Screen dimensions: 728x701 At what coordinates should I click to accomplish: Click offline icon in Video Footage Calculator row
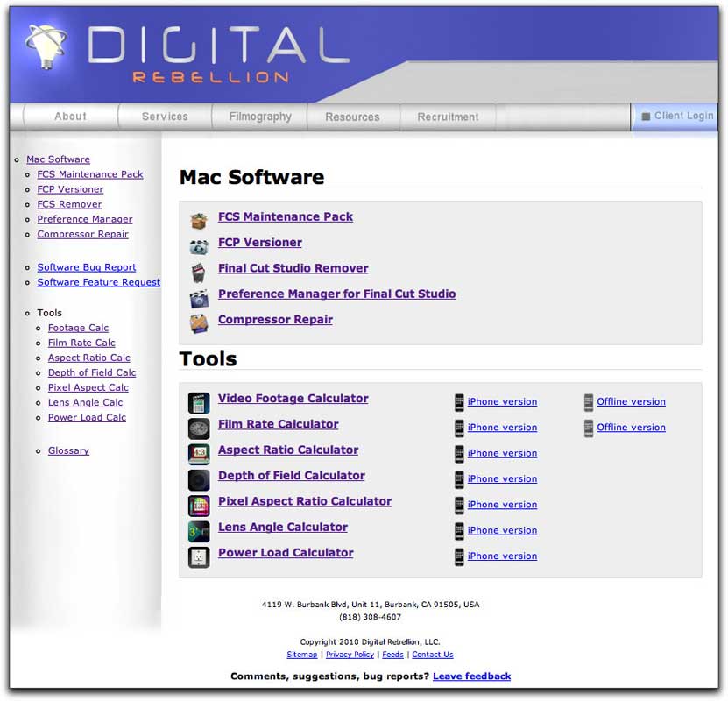pyautogui.click(x=588, y=402)
